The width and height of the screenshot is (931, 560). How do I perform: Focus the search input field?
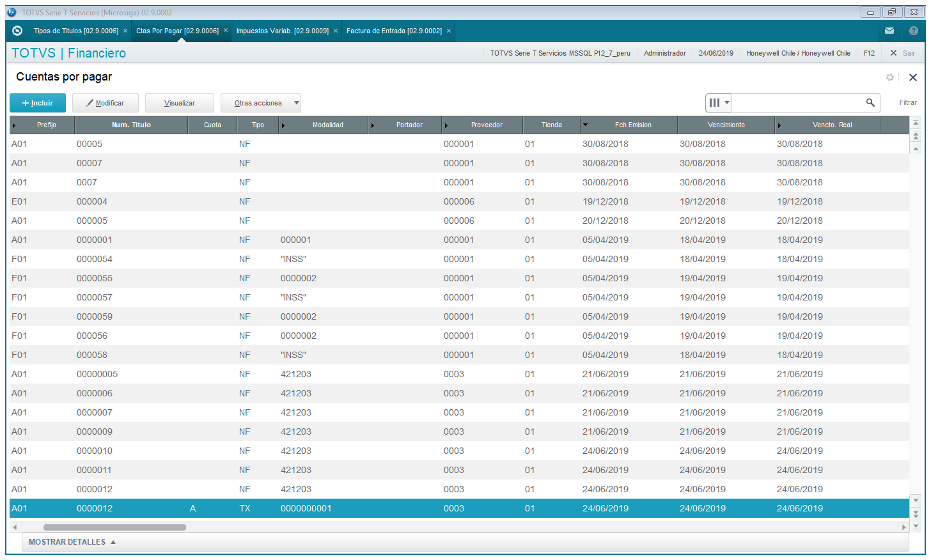(799, 102)
